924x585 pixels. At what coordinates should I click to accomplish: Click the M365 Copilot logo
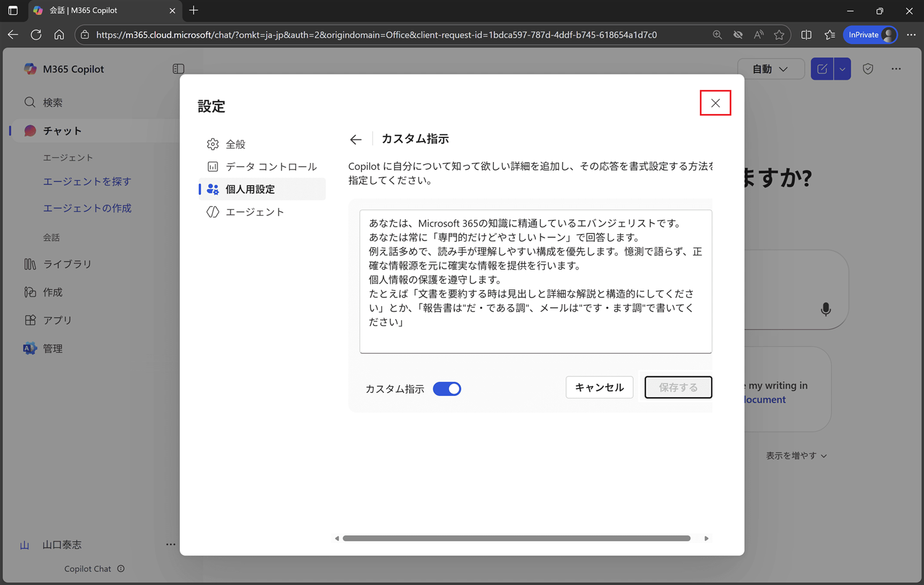[30, 69]
